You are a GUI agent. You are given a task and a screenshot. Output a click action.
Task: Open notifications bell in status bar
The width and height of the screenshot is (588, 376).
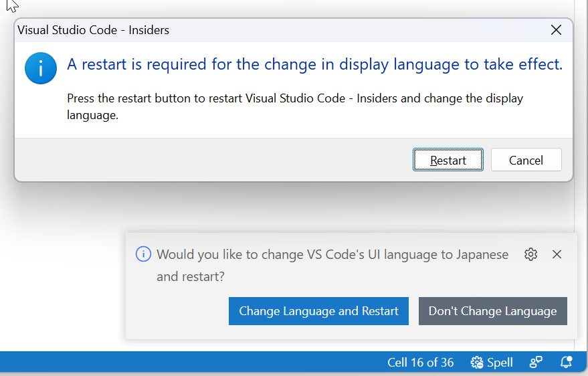click(566, 362)
